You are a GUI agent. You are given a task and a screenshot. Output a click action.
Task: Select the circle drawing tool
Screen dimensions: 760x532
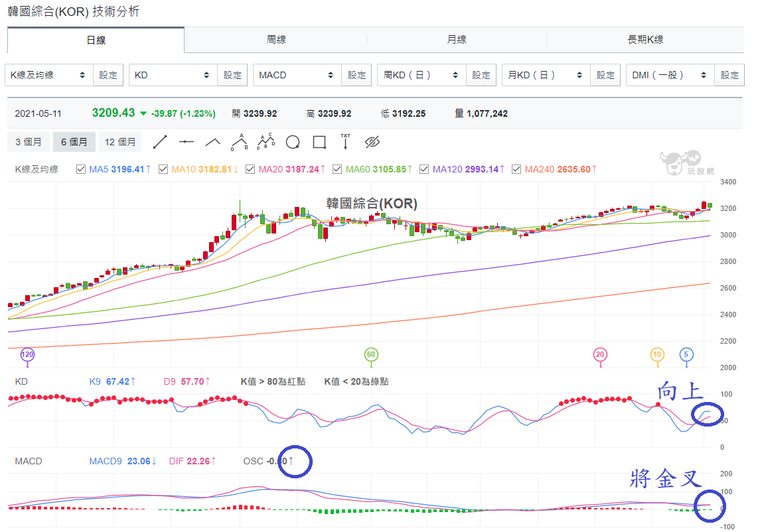[293, 142]
